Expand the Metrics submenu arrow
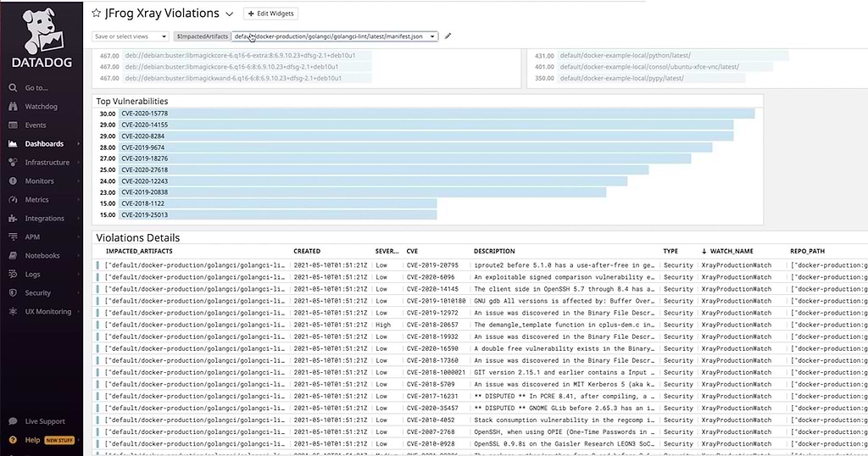This screenshot has width=868, height=456. pyautogui.click(x=78, y=200)
